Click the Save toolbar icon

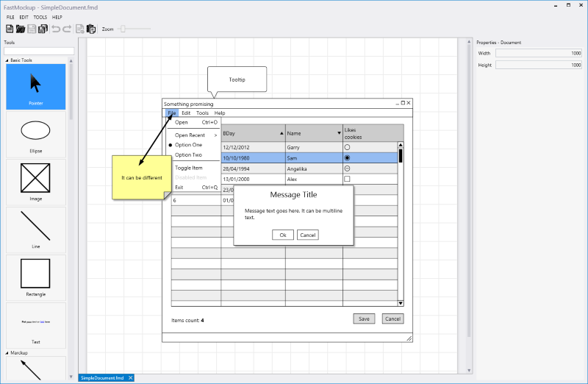click(32, 29)
